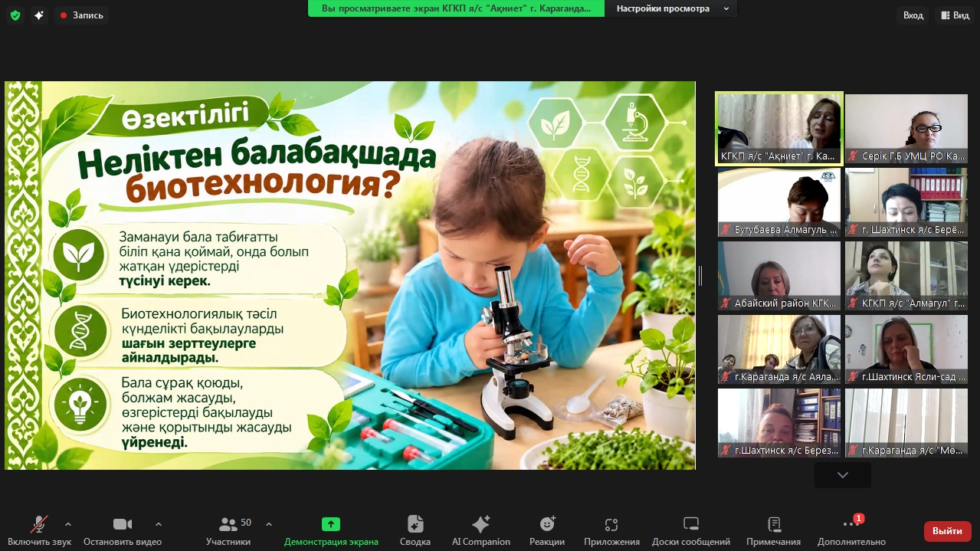Click the Өзектілігі heading on slide

pos(184,116)
